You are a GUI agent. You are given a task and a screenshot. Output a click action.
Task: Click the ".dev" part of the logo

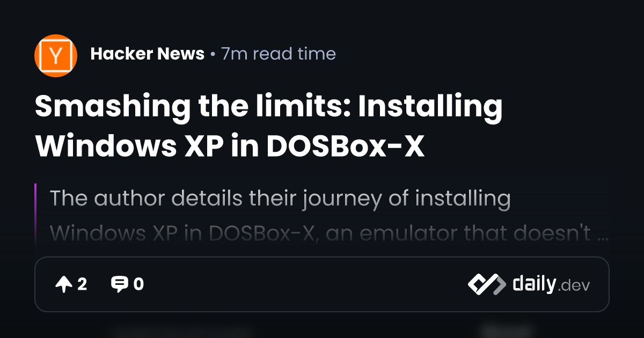[x=574, y=286]
